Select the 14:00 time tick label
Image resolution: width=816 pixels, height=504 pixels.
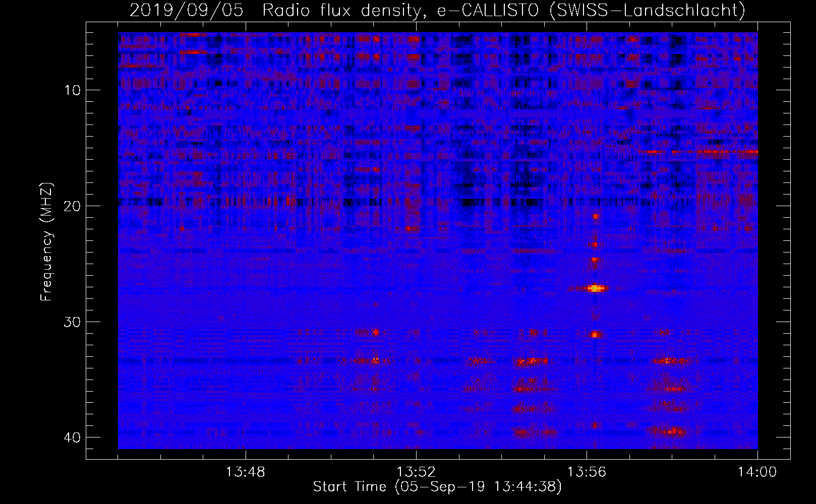[757, 472]
